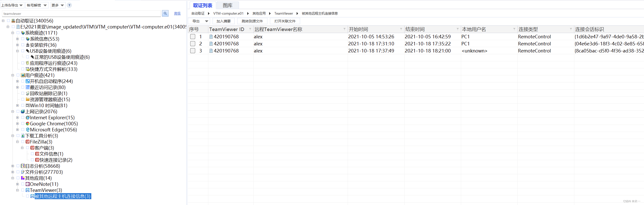The height and width of the screenshot is (205, 644).
Task: Tick the 日志分析(58668) checkbox
Action: click(18, 166)
